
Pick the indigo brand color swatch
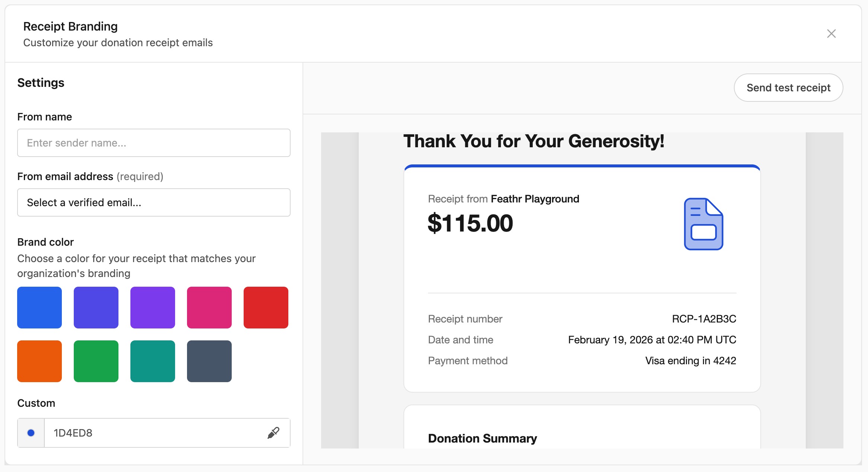click(x=96, y=308)
